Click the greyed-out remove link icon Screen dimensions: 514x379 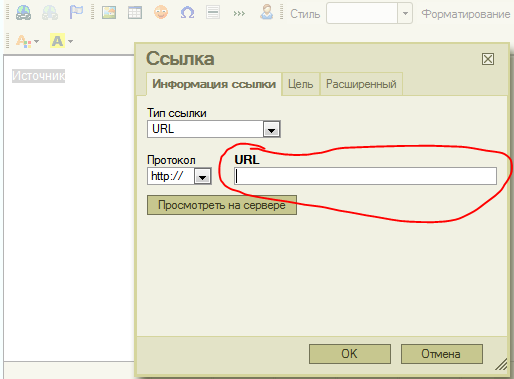tap(50, 13)
